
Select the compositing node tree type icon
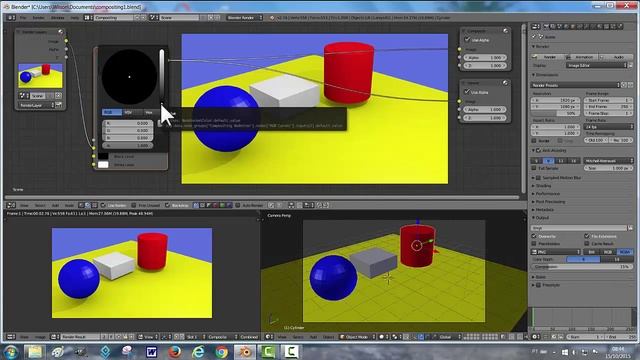coord(87,205)
